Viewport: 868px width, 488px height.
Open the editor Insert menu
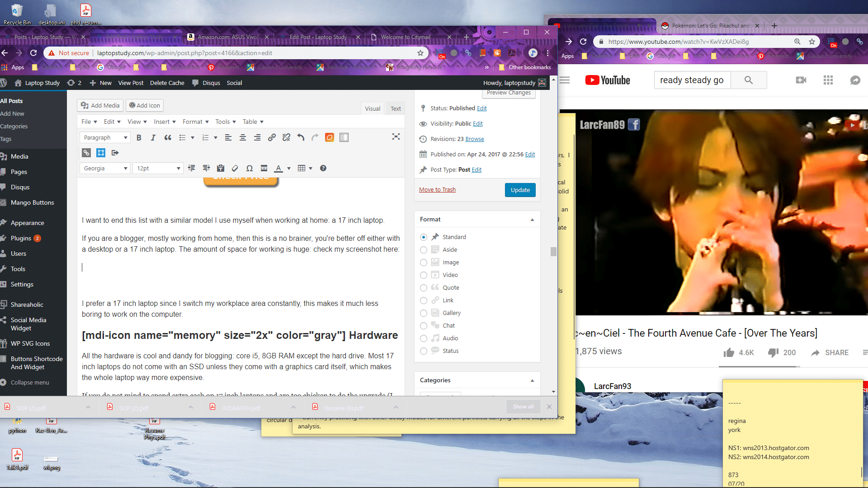(x=165, y=122)
